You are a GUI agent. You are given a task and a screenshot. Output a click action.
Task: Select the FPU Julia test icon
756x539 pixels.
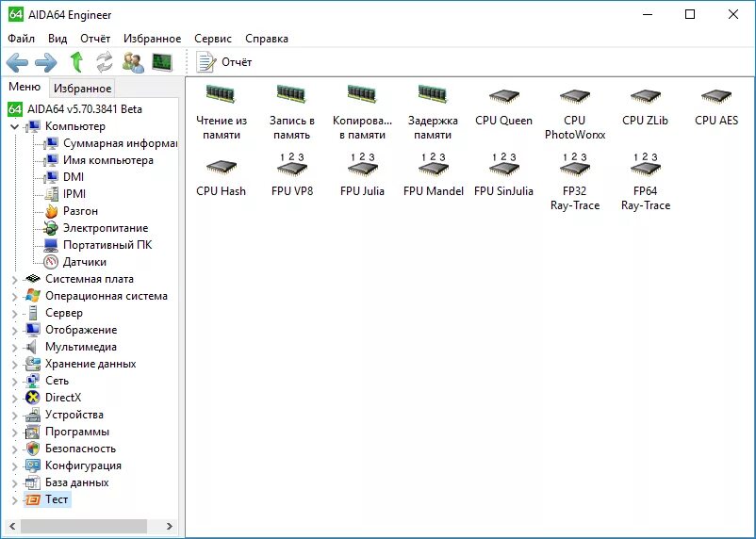(362, 174)
